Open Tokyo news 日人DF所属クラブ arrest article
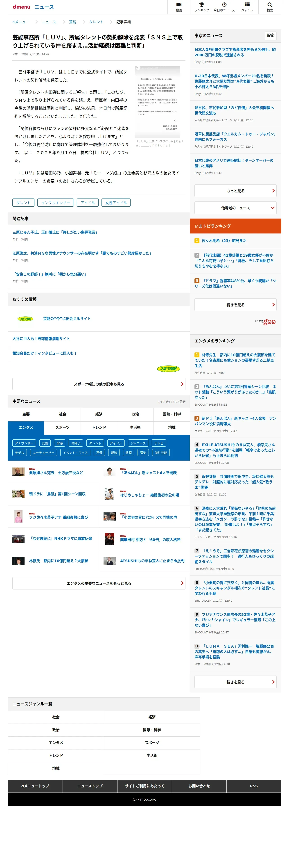Screen dimensions: 289x868 click(x=235, y=52)
